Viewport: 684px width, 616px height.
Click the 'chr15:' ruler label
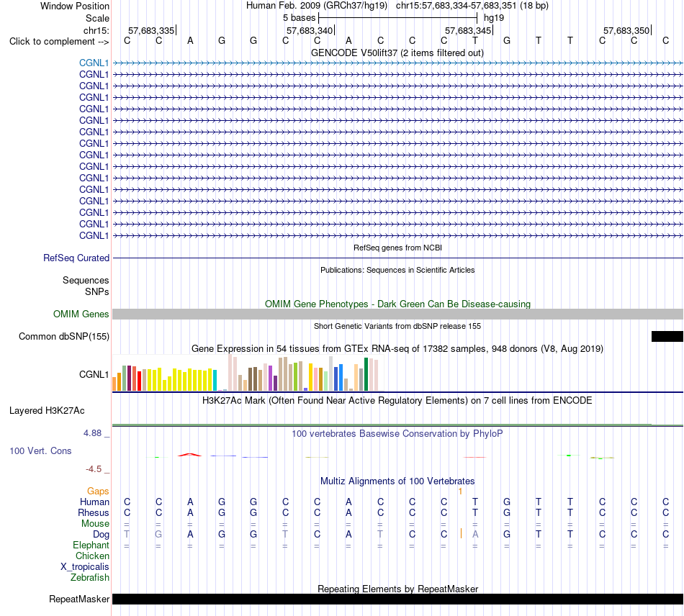[96, 30]
